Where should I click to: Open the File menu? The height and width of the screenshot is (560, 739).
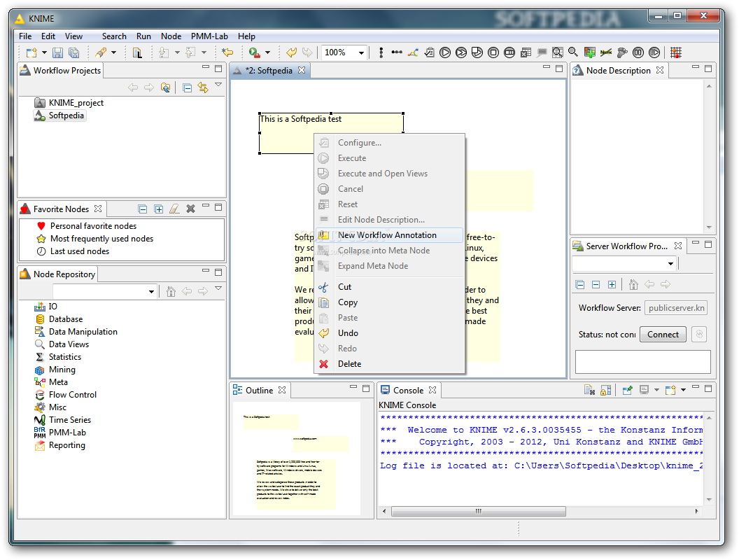25,36
